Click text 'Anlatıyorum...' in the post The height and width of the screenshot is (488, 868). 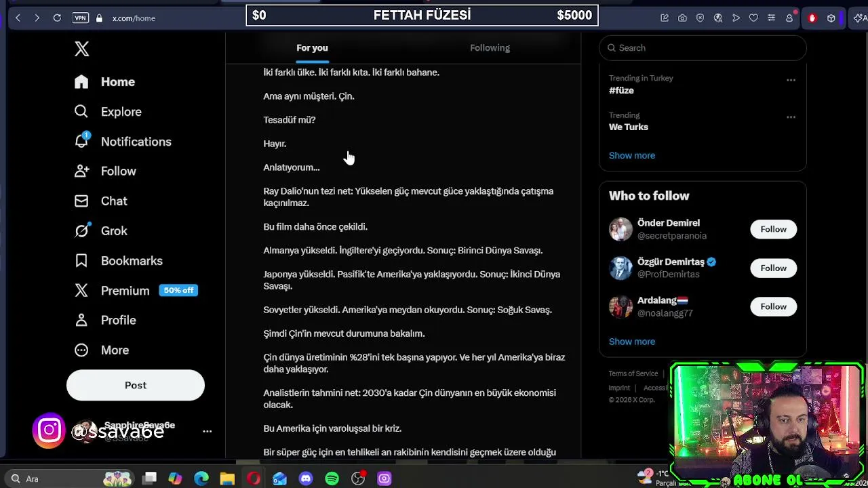click(x=292, y=167)
